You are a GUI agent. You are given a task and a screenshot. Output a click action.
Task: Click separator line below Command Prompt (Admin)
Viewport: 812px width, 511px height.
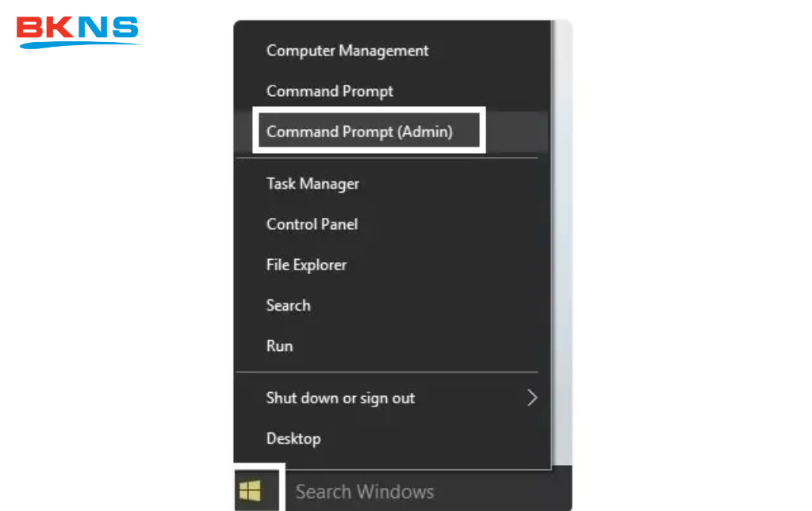pyautogui.click(x=387, y=158)
